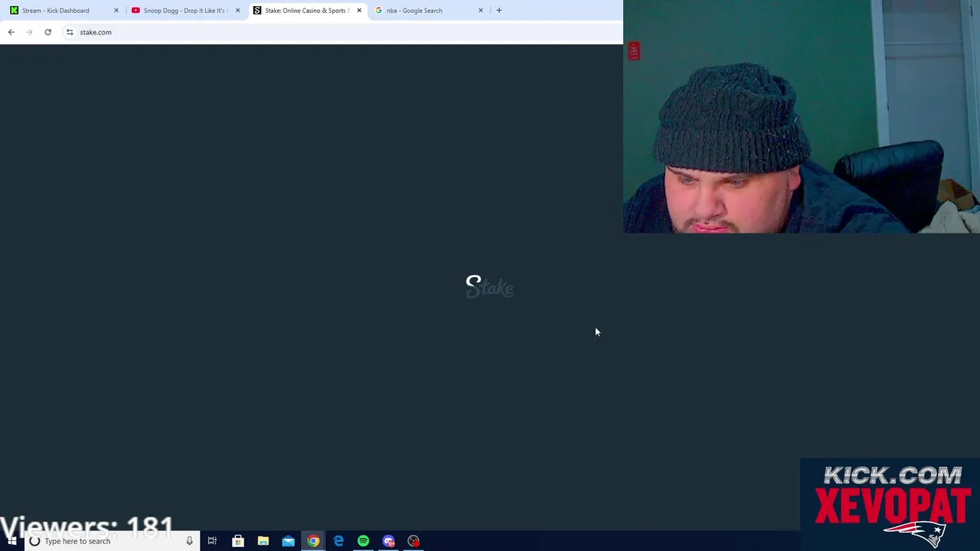The height and width of the screenshot is (551, 980).
Task: Go back to the previous page
Action: pyautogui.click(x=11, y=32)
